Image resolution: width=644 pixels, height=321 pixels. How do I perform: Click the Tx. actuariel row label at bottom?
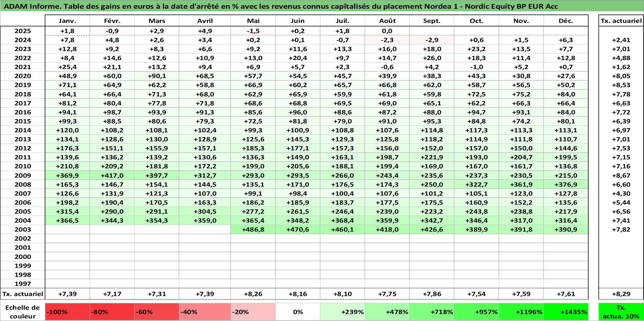(23, 294)
